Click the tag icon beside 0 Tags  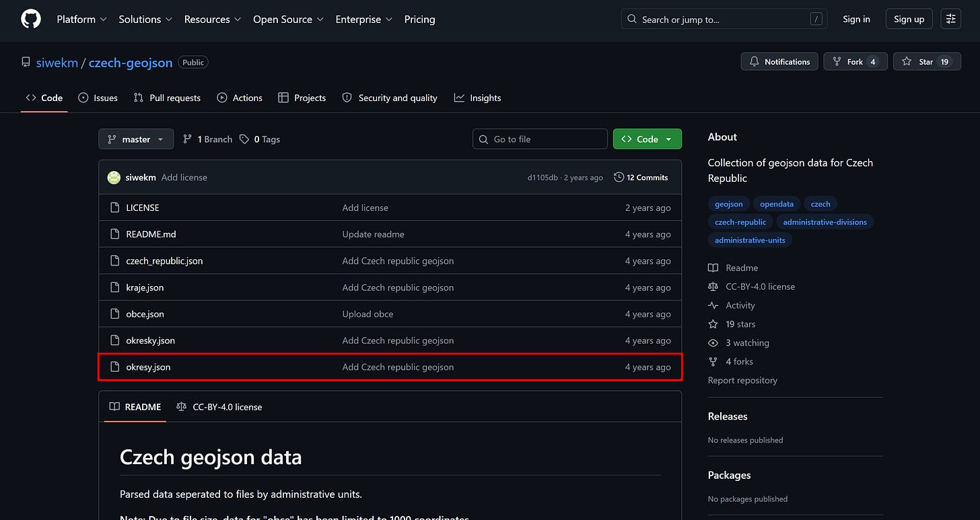tap(244, 139)
